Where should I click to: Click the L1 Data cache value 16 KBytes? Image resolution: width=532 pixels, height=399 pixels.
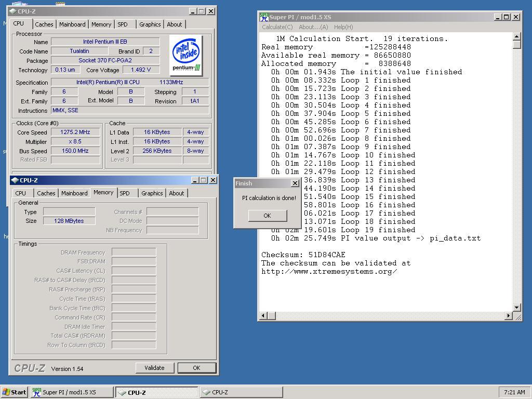[x=157, y=132]
